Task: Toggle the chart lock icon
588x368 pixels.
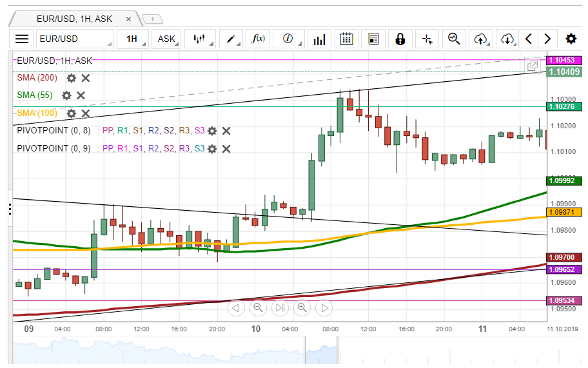Action: [x=400, y=39]
